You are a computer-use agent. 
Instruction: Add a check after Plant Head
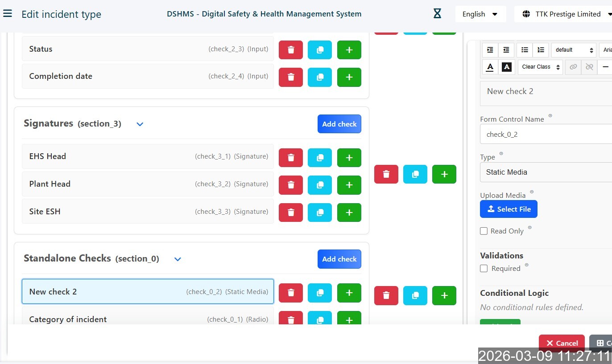tap(349, 185)
